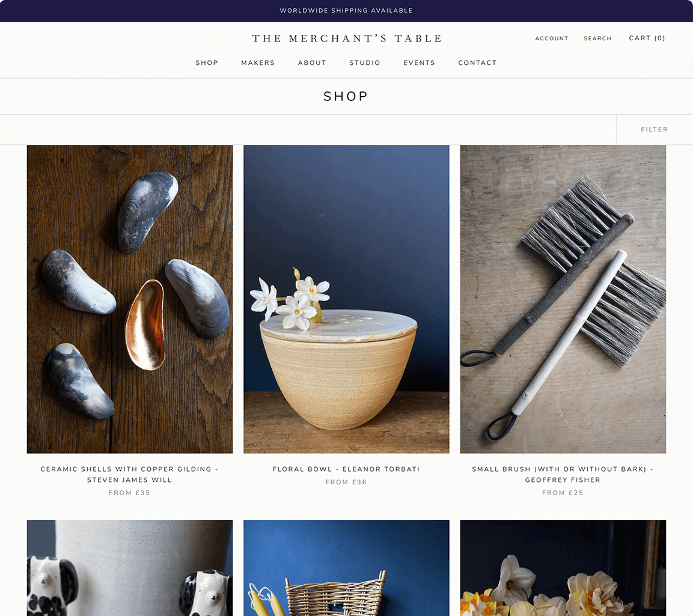This screenshot has width=693, height=616.
Task: Go to the Makers page
Action: pyautogui.click(x=258, y=63)
